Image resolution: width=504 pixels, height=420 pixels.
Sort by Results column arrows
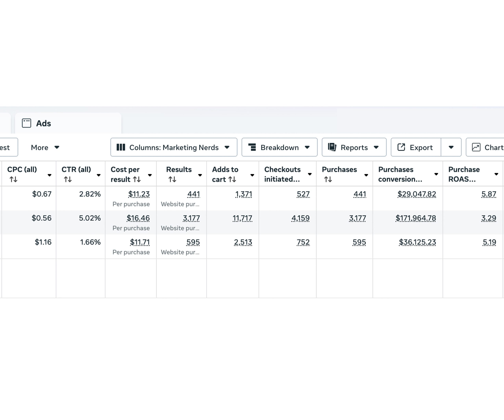(172, 179)
